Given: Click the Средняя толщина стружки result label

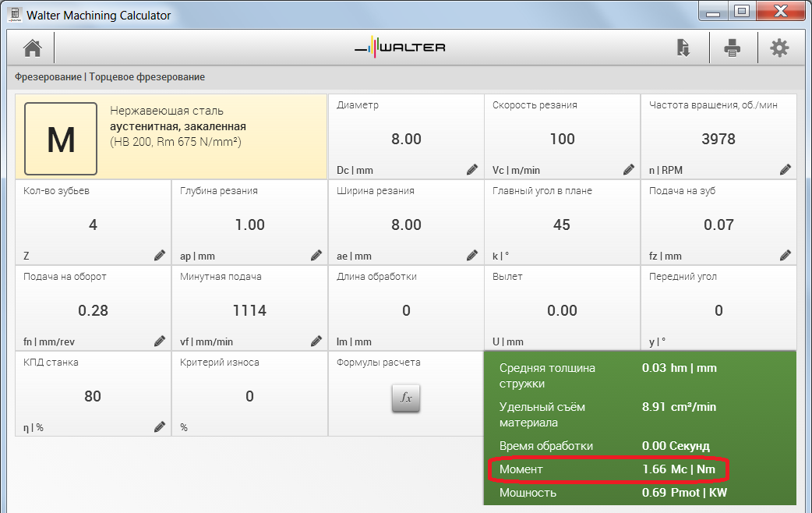Looking at the screenshot, I should tap(547, 376).
